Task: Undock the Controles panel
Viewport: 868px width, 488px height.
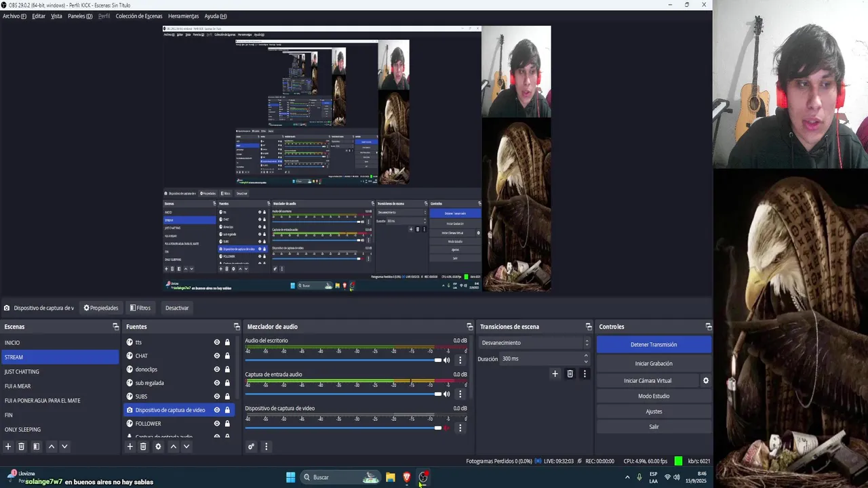Action: (x=709, y=327)
